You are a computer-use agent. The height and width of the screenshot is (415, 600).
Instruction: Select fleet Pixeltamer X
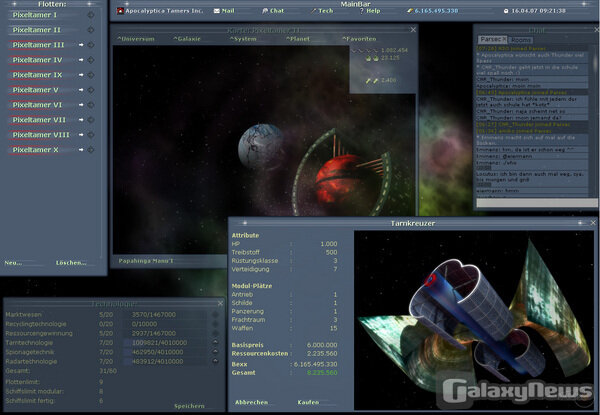click(x=35, y=150)
